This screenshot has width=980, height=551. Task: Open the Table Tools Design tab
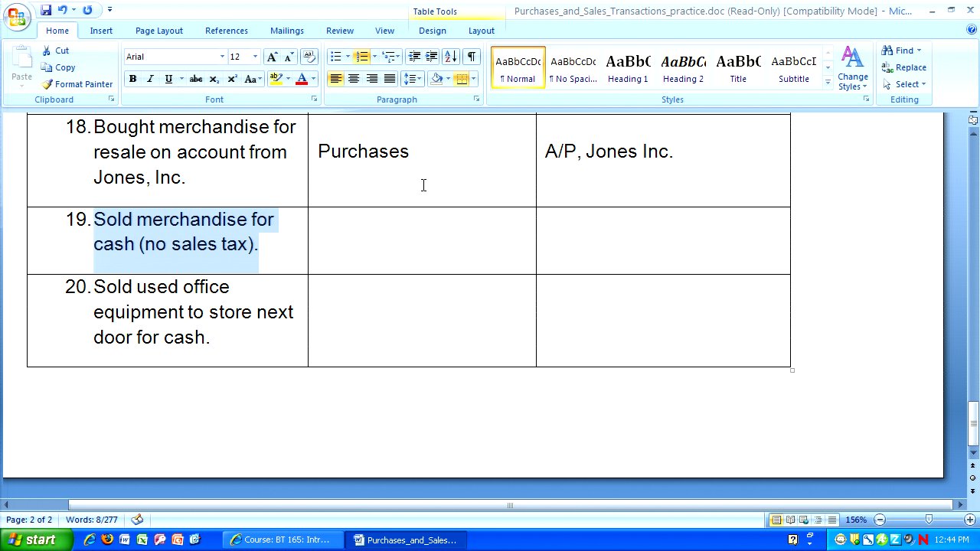coord(432,31)
